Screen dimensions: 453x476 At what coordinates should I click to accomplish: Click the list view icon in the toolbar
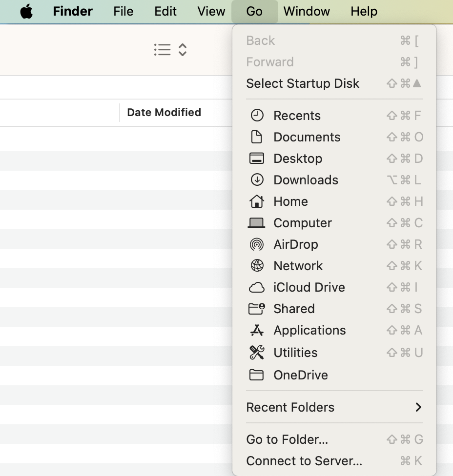(163, 50)
